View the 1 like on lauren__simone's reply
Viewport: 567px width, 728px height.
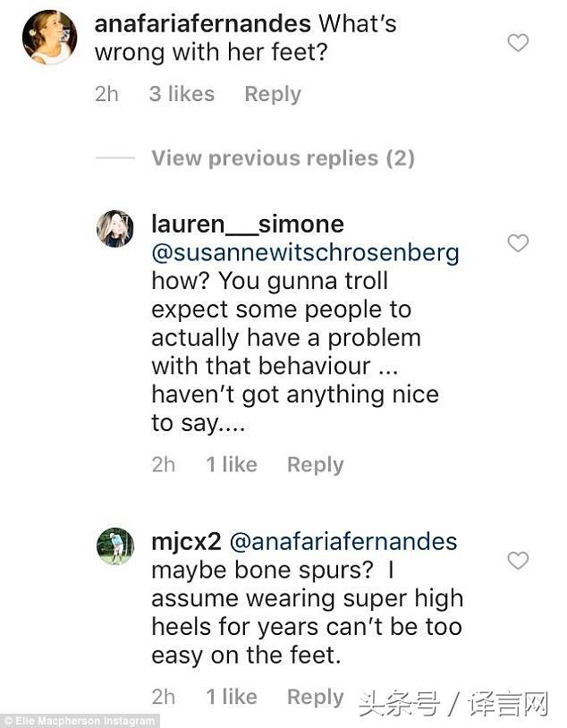(231, 464)
